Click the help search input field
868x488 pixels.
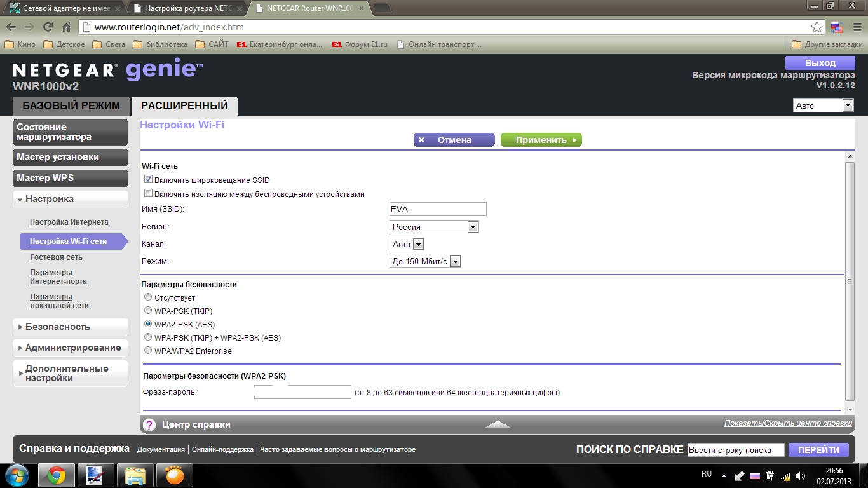coord(736,450)
